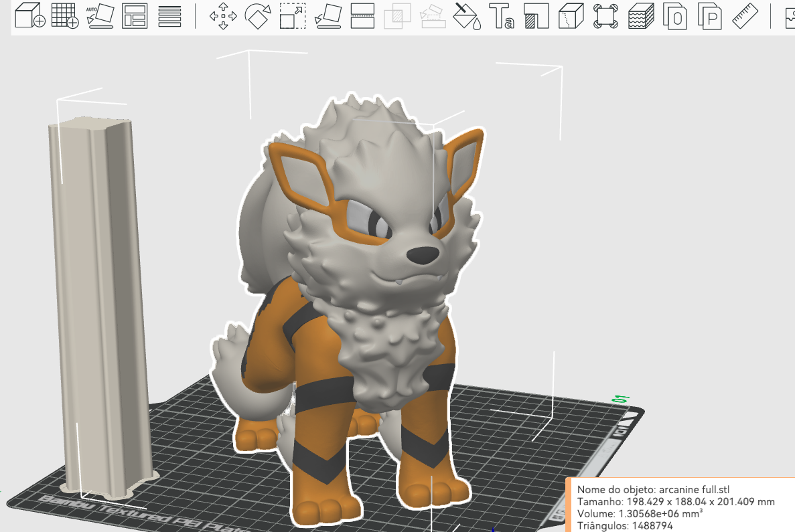Screen dimensions: 795x532
Task: Select the Scale tool
Action: [293, 15]
